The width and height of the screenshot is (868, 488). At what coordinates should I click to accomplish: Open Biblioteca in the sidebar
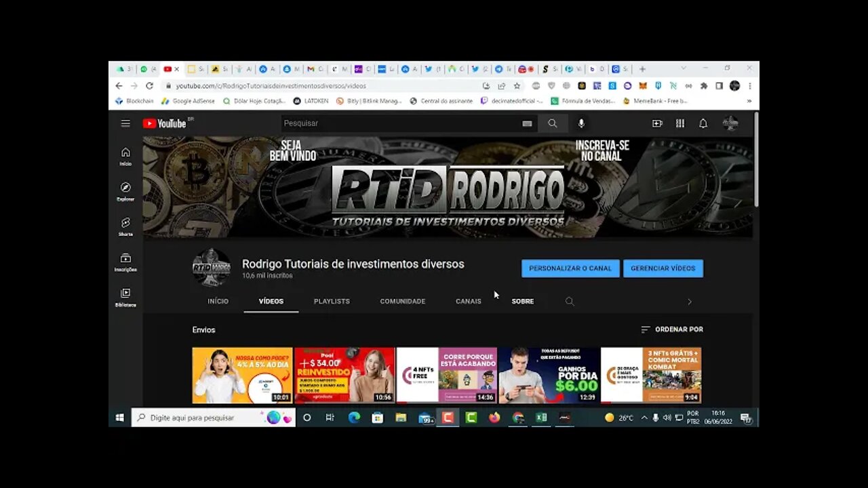tap(125, 298)
